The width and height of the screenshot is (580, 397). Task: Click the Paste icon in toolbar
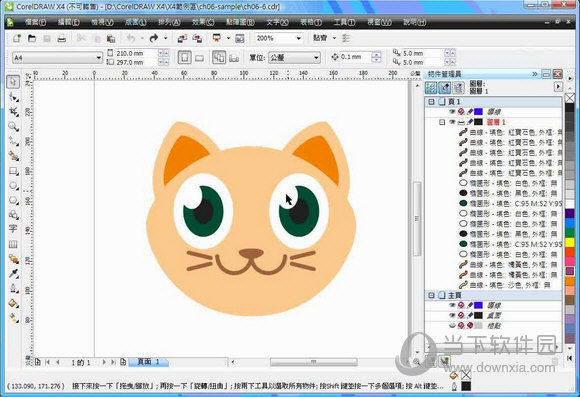111,38
